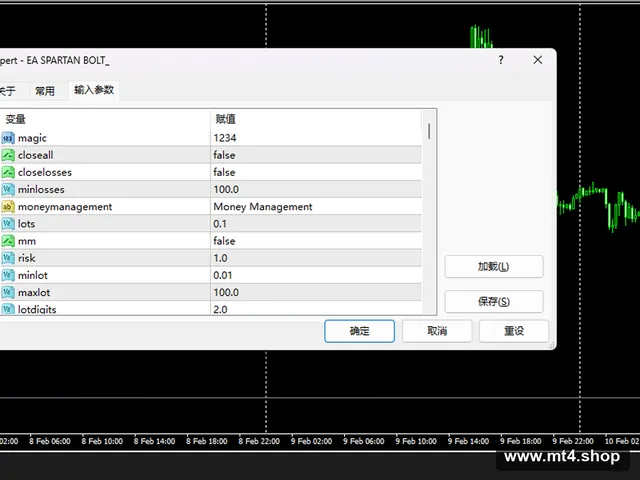Click the parameter list scrollbar thumb

point(429,131)
